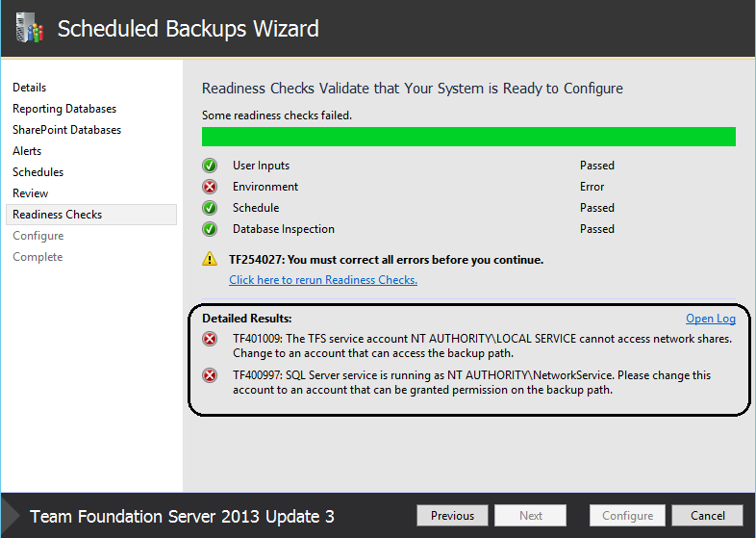756x538 pixels.
Task: Select the SharePoint Databases step
Action: click(x=67, y=130)
